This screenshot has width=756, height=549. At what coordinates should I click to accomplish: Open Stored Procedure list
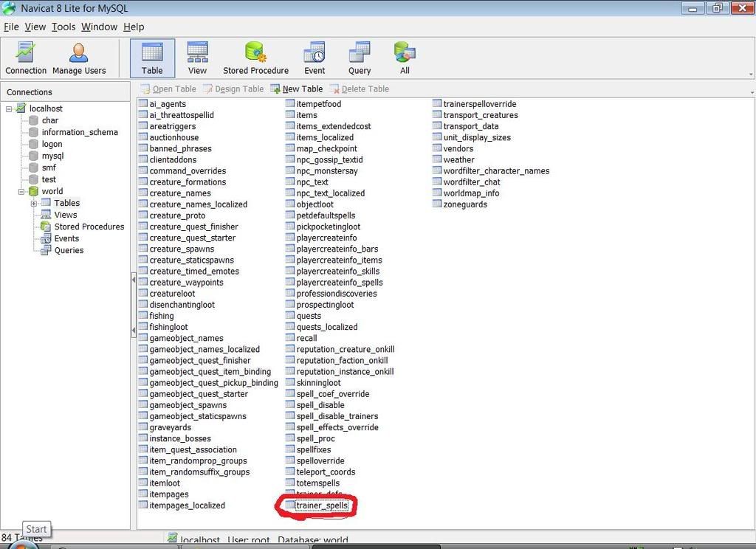coord(255,58)
